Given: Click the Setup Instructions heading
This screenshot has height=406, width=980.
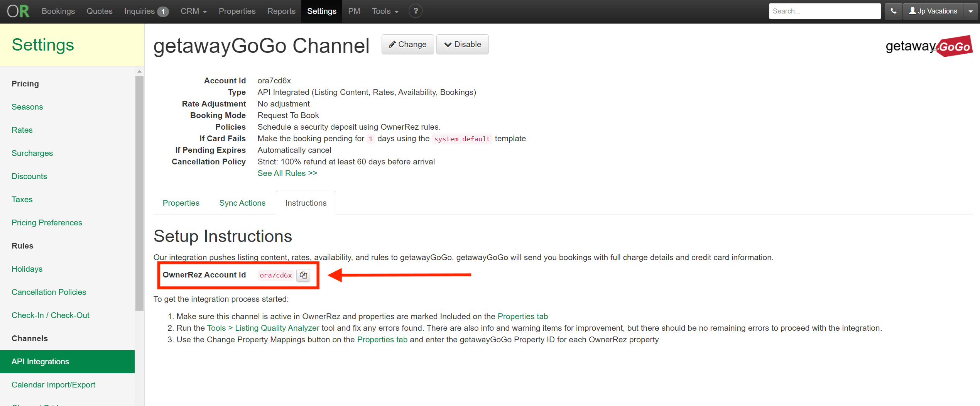Looking at the screenshot, I should click(223, 236).
